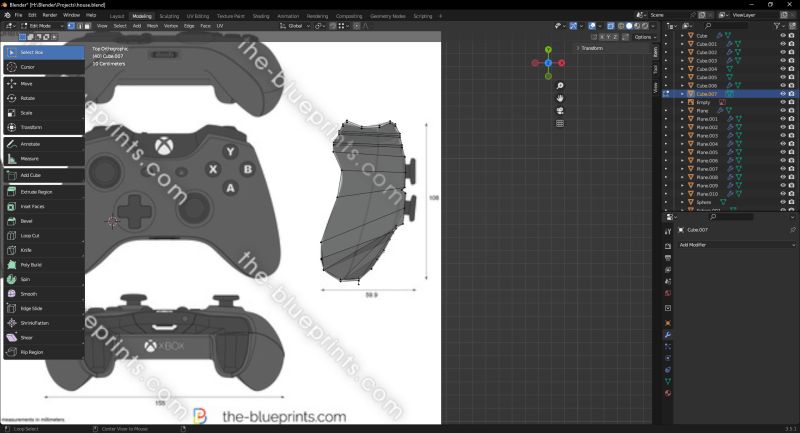Pick the Bevel tool
This screenshot has height=433, width=800.
(x=44, y=221)
